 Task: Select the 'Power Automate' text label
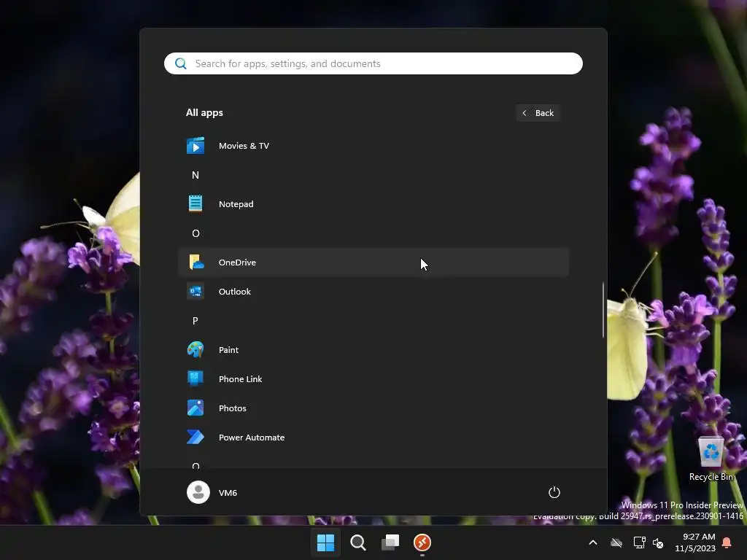click(x=252, y=437)
